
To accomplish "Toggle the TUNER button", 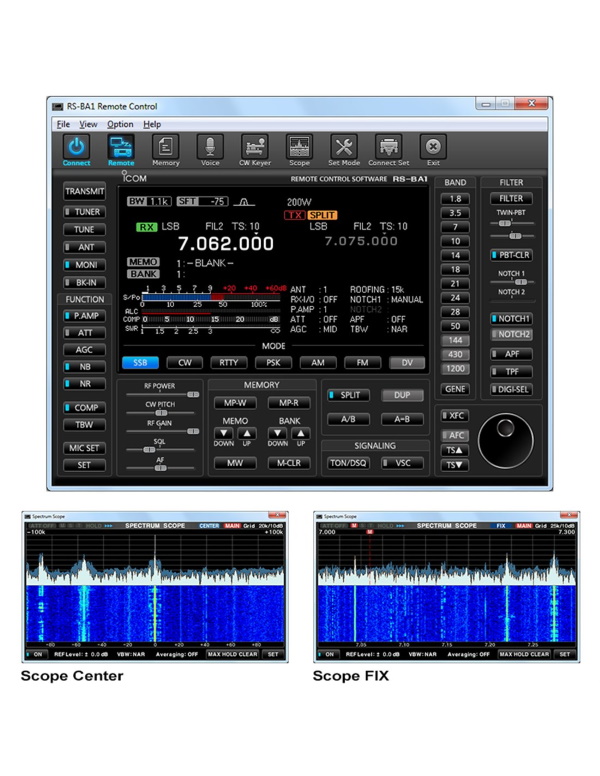I will click(x=84, y=212).
